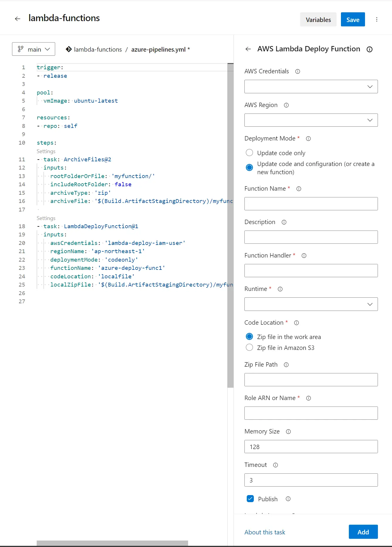Open Settings link above ArchiveFiles@2 task
The width and height of the screenshot is (392, 547).
coord(46,151)
